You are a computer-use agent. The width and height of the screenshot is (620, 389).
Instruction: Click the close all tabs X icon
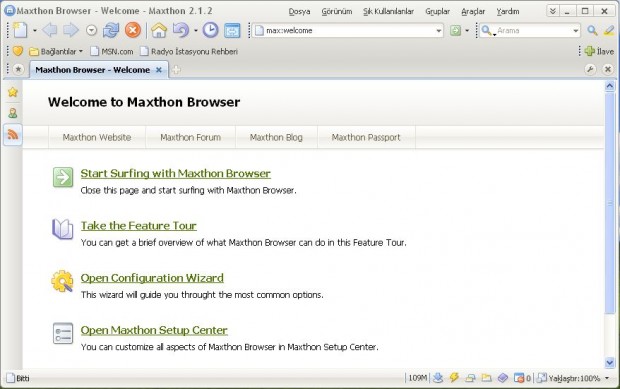click(608, 70)
